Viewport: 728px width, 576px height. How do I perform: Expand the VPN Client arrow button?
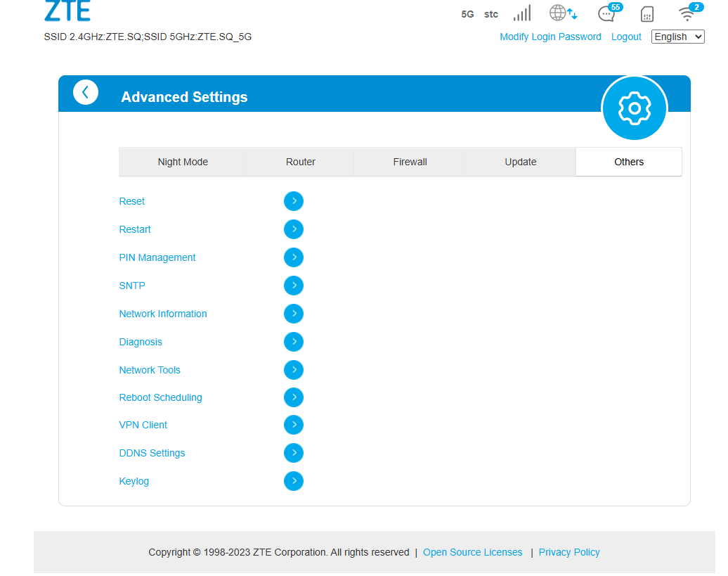(294, 425)
